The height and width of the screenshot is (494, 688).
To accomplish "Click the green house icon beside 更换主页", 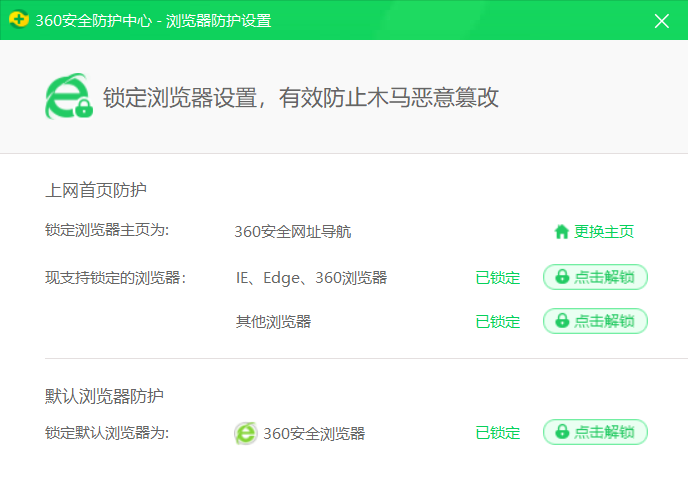I will coord(561,232).
